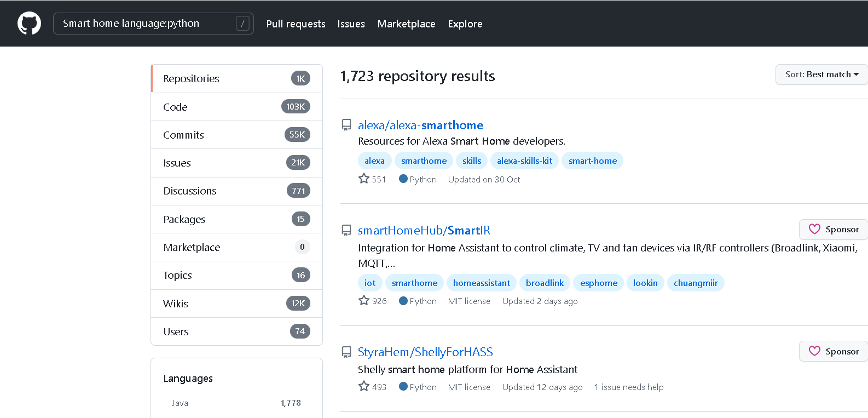Click 'Updated 2 days ago' text
Image resolution: width=868 pixels, height=418 pixels.
(x=540, y=301)
